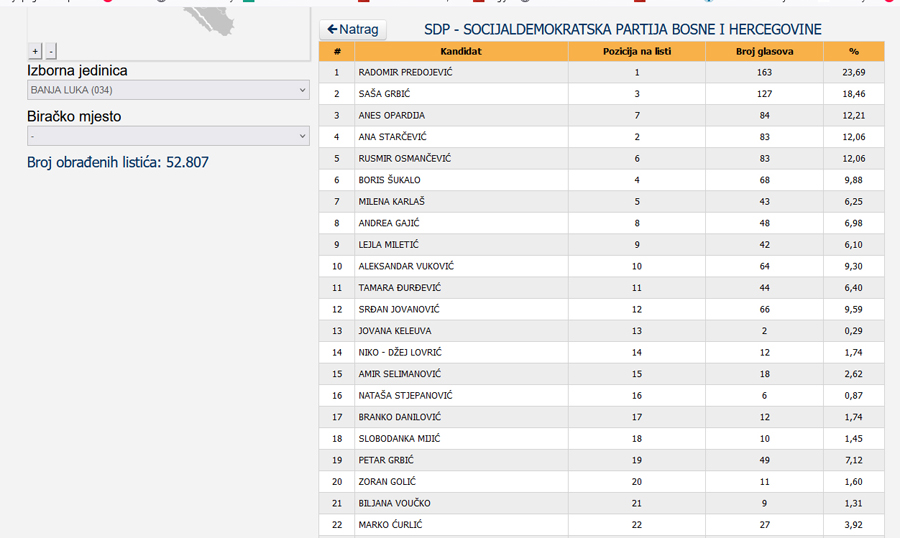
Task: Select candidate BILJANA VOUČKO
Action: click(x=394, y=503)
